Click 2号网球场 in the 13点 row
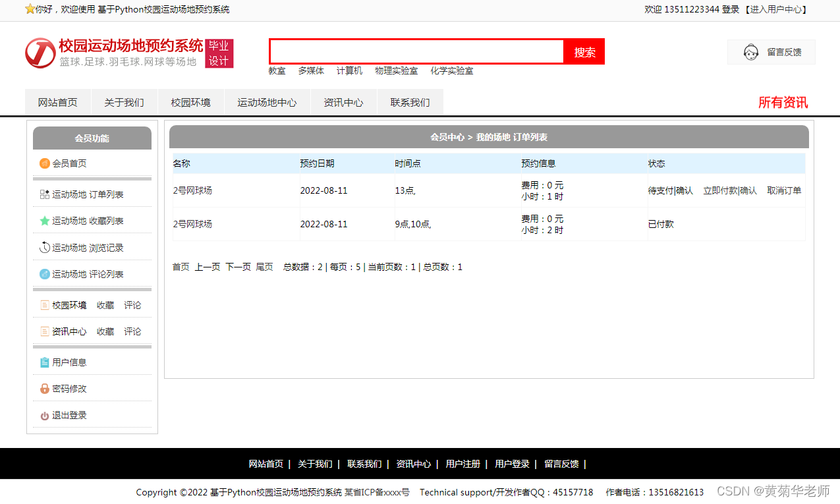The image size is (840, 504). coord(192,190)
